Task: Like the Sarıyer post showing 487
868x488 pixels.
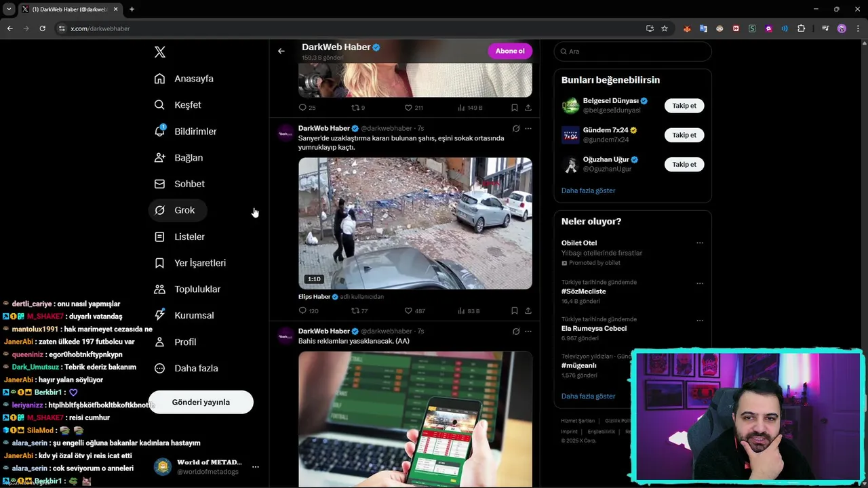Action: [x=414, y=311]
